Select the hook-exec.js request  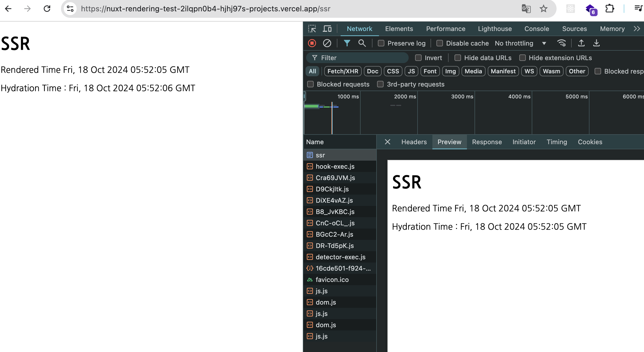tap(340, 166)
